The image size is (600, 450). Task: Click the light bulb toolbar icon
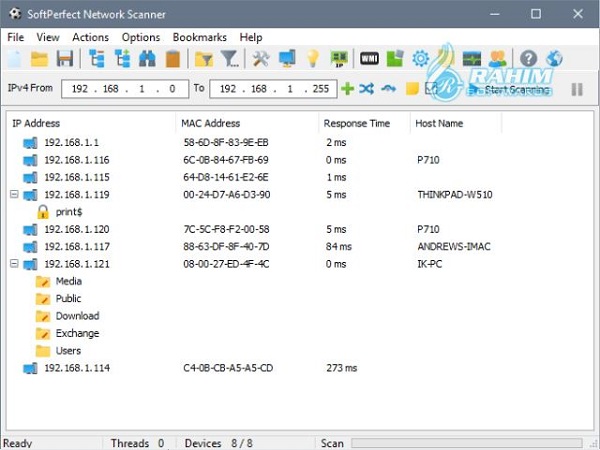coord(313,59)
